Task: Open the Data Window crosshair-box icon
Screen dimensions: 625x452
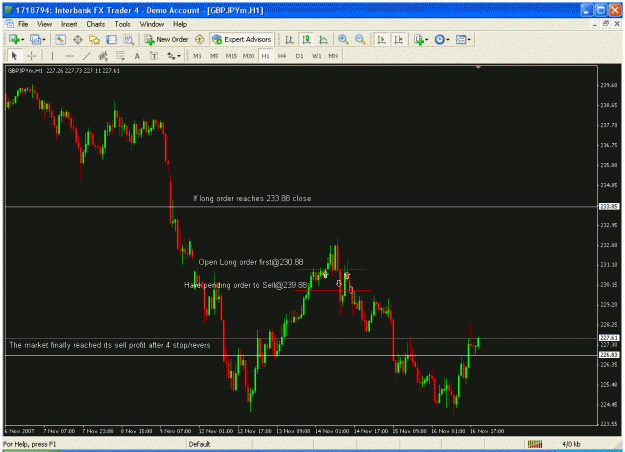Action: (78, 39)
